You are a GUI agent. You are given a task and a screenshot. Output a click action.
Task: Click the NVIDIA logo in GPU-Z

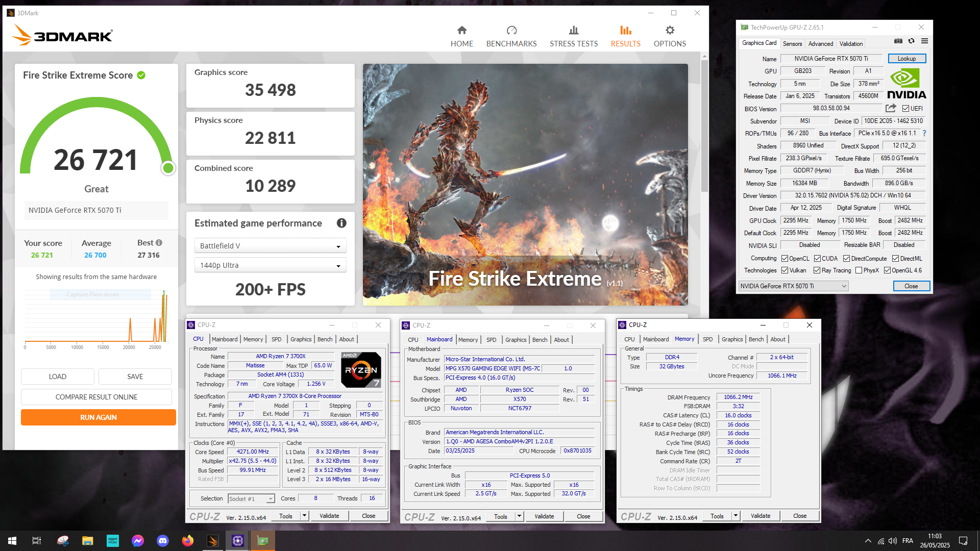(906, 84)
